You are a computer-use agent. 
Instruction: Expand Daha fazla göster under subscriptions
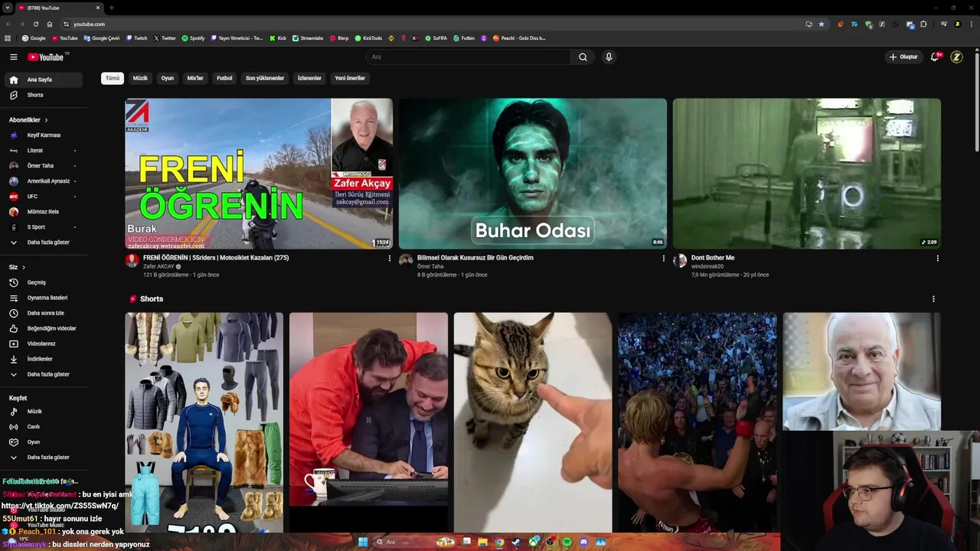(x=43, y=243)
